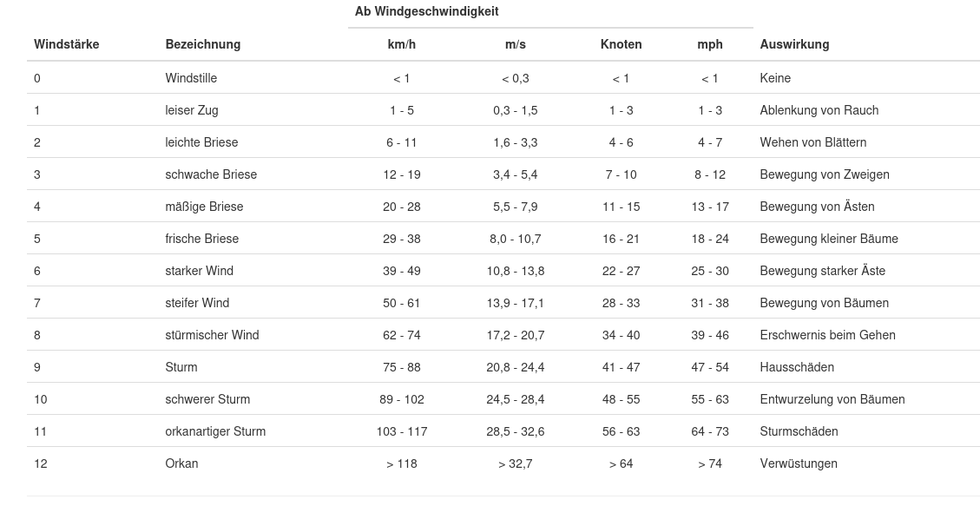
Task: Select the m/s column header
Action: (x=516, y=44)
